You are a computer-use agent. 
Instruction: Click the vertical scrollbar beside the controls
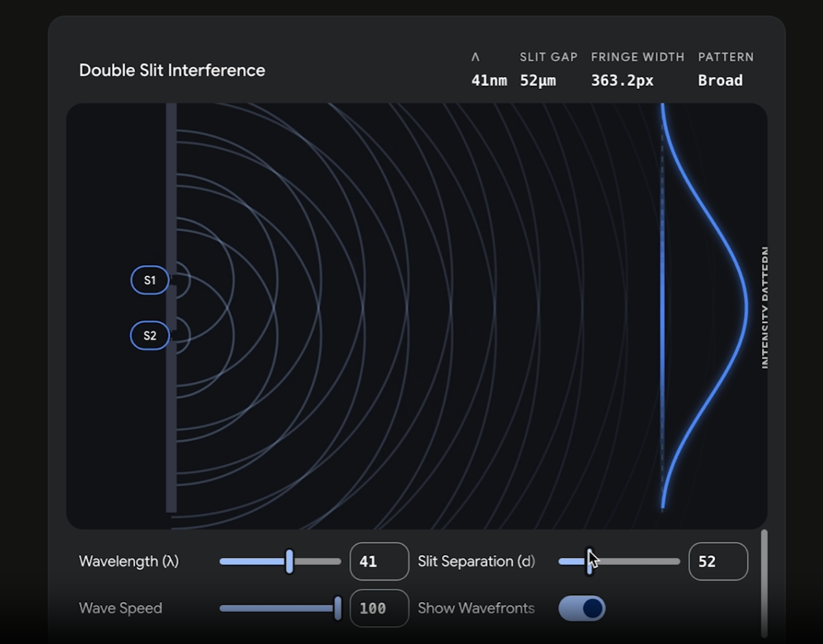[x=765, y=583]
